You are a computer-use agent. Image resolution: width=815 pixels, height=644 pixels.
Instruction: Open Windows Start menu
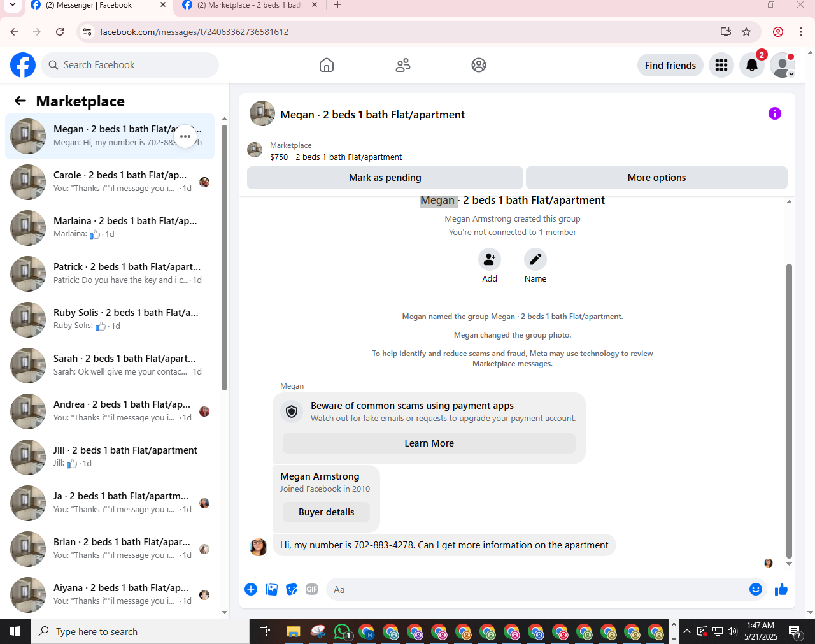(x=15, y=631)
